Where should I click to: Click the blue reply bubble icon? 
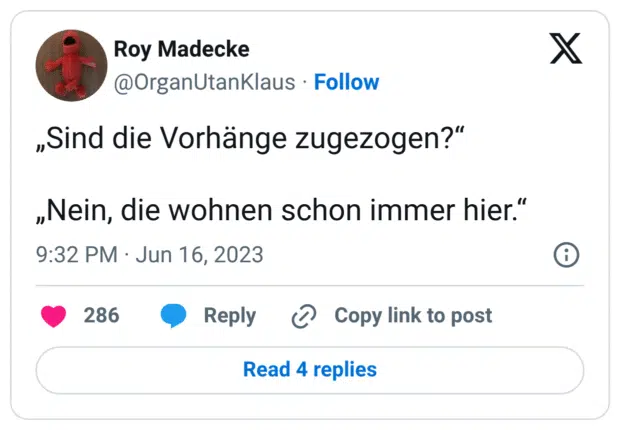(174, 316)
